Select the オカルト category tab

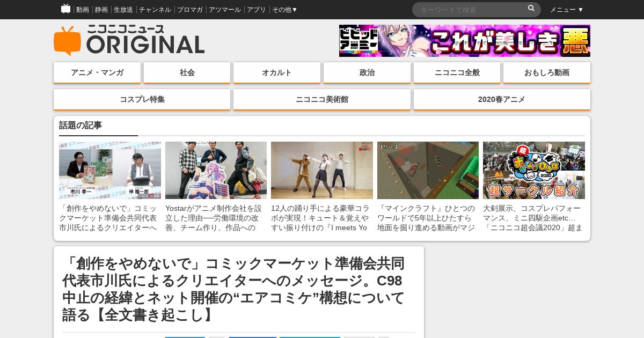pyautogui.click(x=277, y=73)
